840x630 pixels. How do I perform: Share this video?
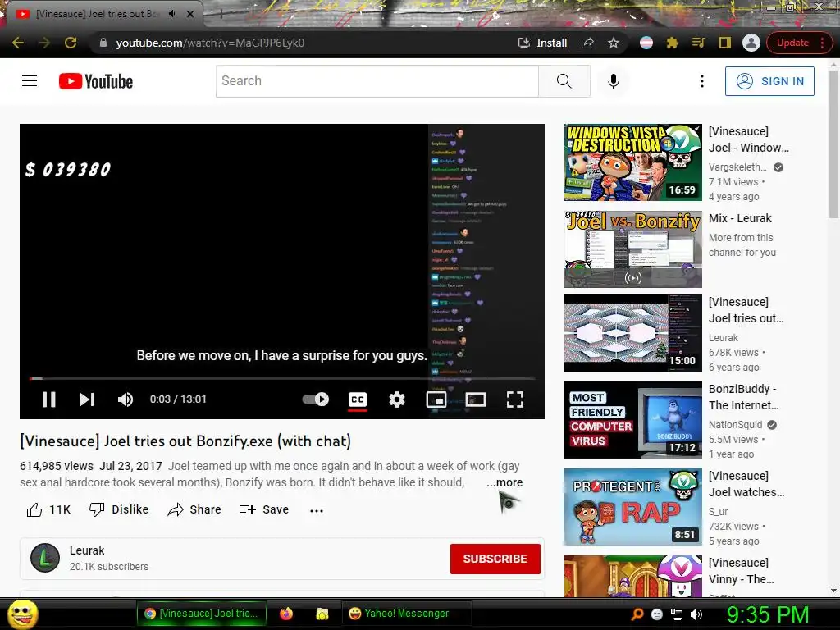[194, 509]
